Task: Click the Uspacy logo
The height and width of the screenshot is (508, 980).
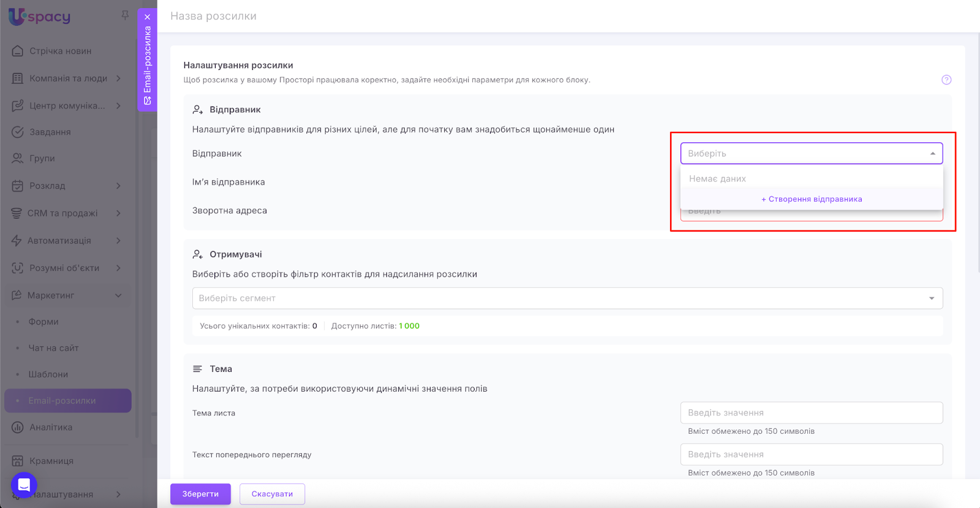Action: [40, 17]
